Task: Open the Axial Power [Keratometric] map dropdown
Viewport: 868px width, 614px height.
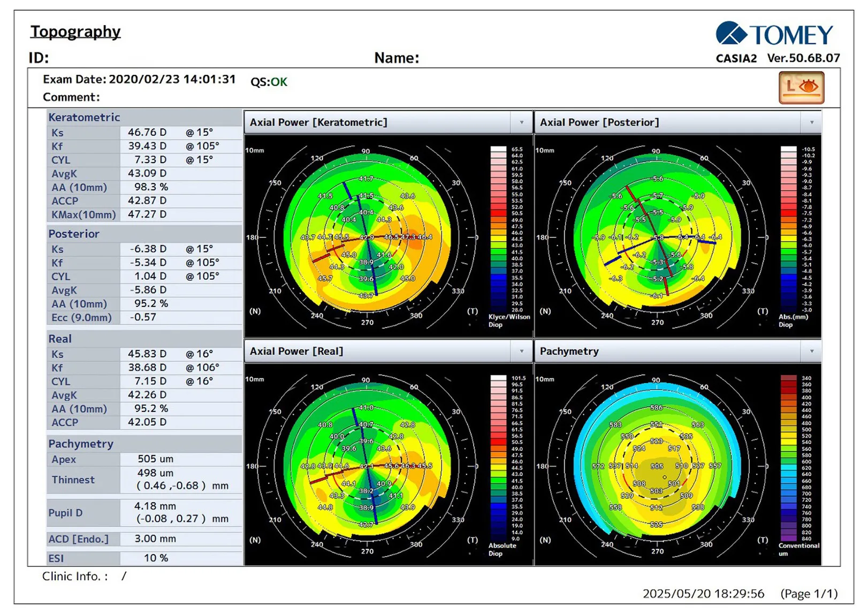Action: point(522,122)
